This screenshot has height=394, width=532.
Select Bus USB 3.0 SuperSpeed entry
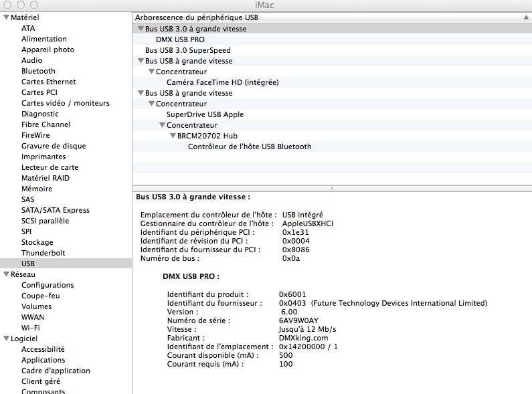coord(187,50)
